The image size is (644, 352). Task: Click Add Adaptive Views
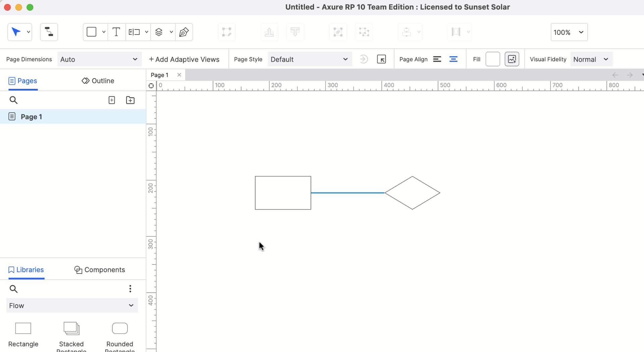click(184, 59)
